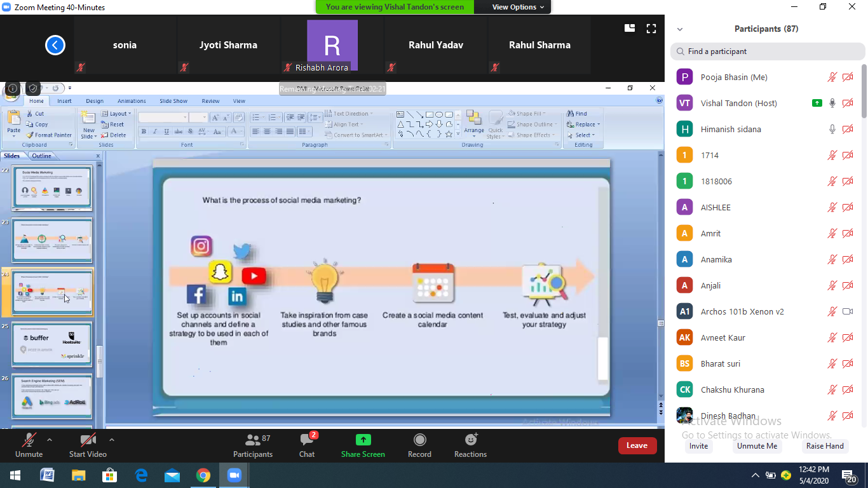Open the Participants panel icon

[x=253, y=439]
